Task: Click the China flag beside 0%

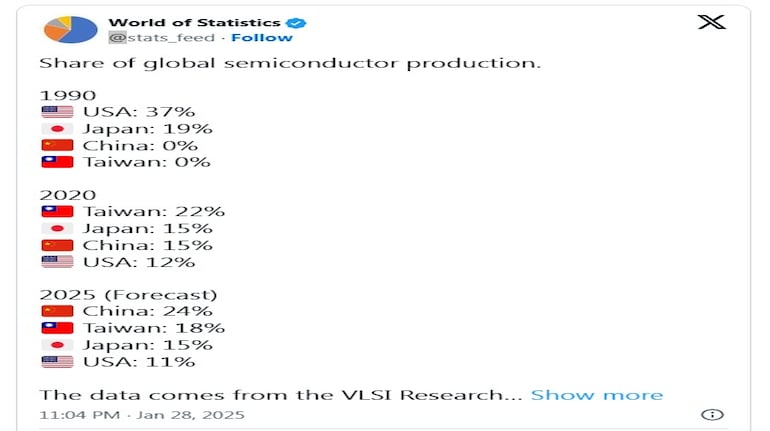Action: (x=57, y=145)
